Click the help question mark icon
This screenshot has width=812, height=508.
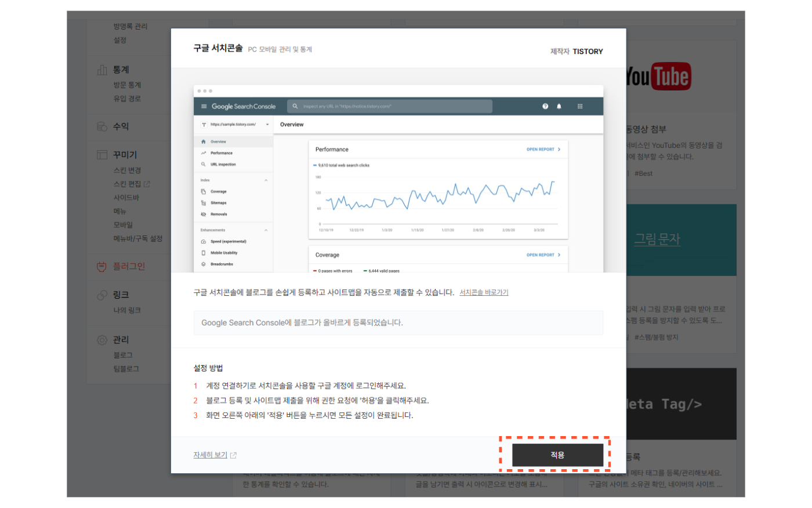(x=545, y=106)
